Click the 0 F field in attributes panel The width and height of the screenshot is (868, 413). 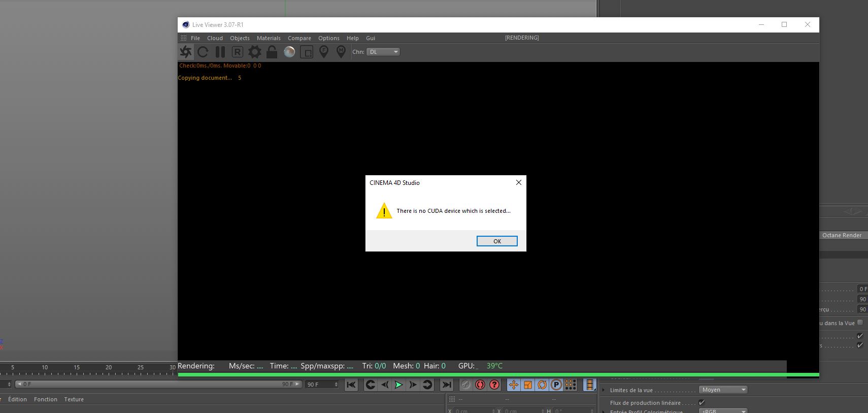[862, 289]
